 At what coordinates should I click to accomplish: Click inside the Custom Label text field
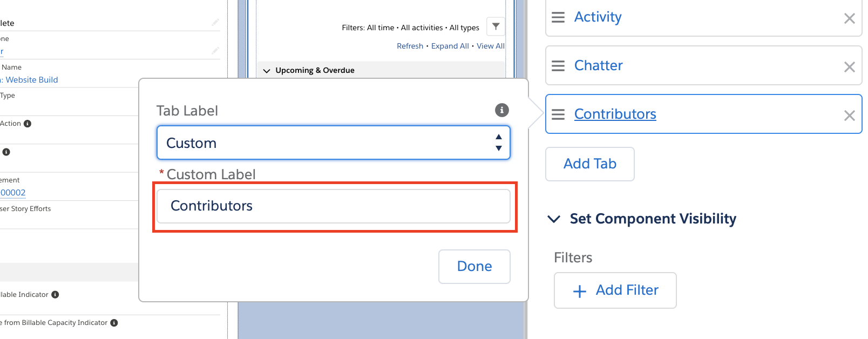point(333,206)
